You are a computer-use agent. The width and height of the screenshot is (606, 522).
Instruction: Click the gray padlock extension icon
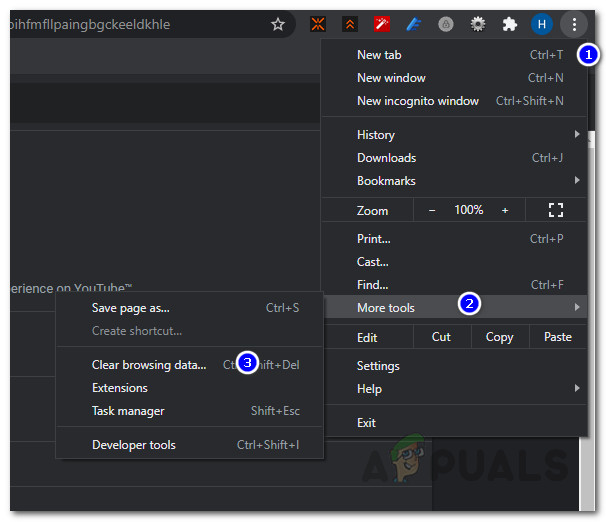pos(446,24)
